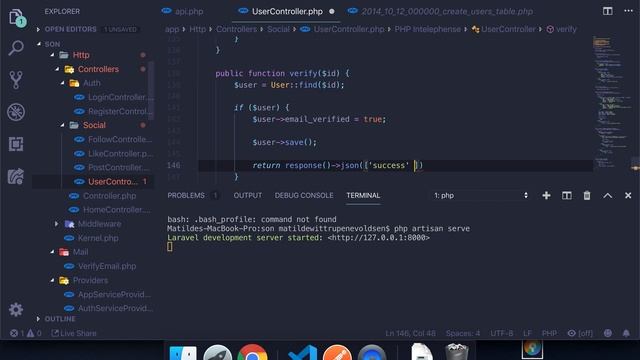Open LoginController file in explorer
This screenshot has height=360, width=640.
coord(117,97)
